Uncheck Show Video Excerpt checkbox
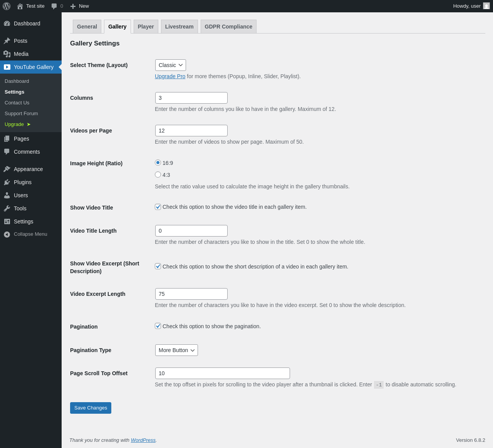 tap(158, 266)
